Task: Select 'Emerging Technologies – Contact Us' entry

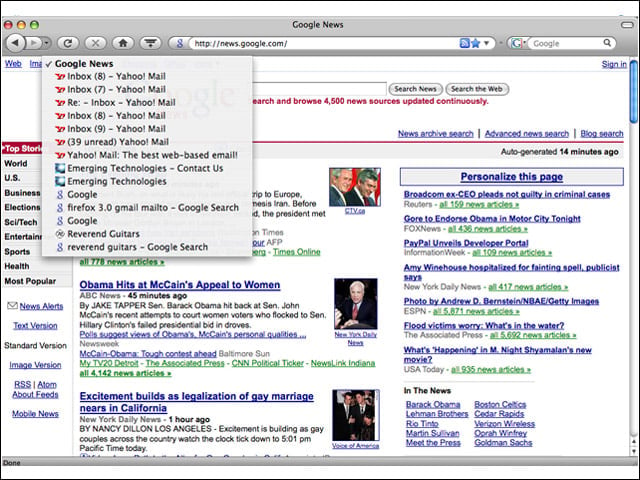Action: 147,168
